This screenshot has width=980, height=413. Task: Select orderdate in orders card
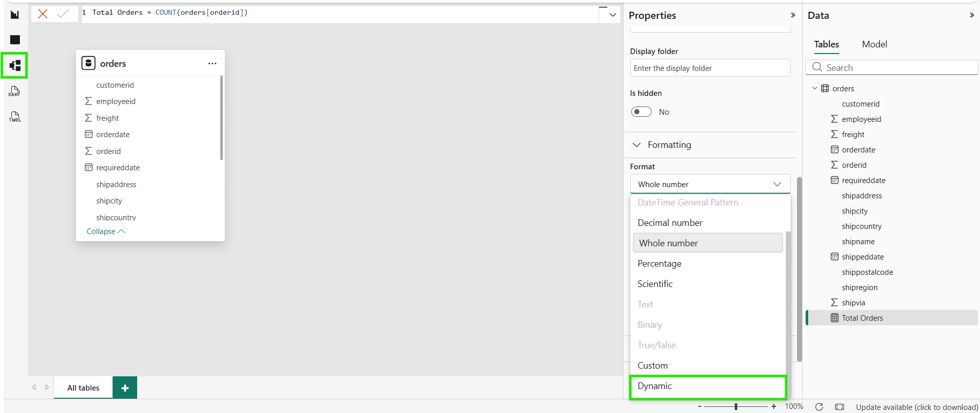point(113,135)
